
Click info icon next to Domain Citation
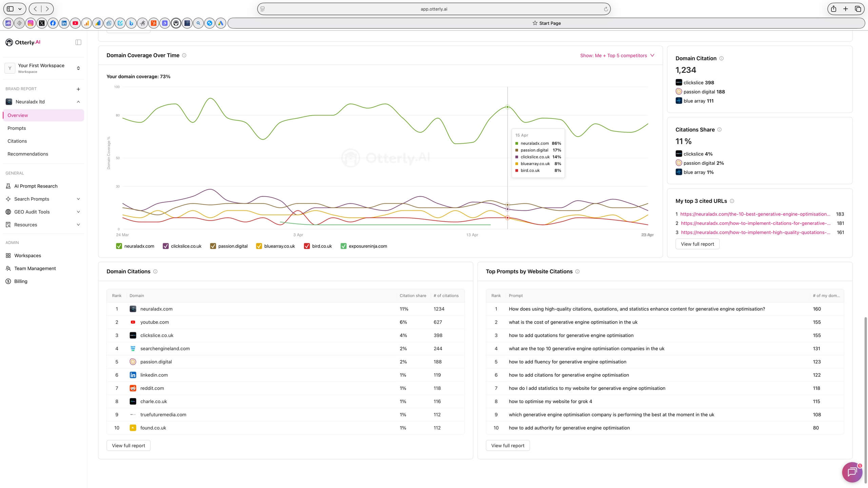click(x=721, y=58)
